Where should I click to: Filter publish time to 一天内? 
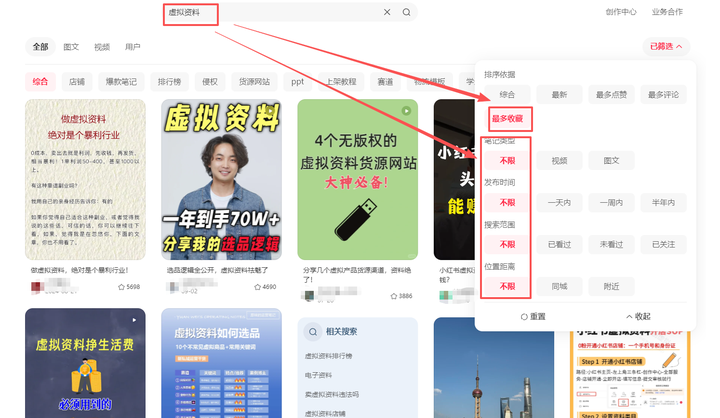coord(559,203)
